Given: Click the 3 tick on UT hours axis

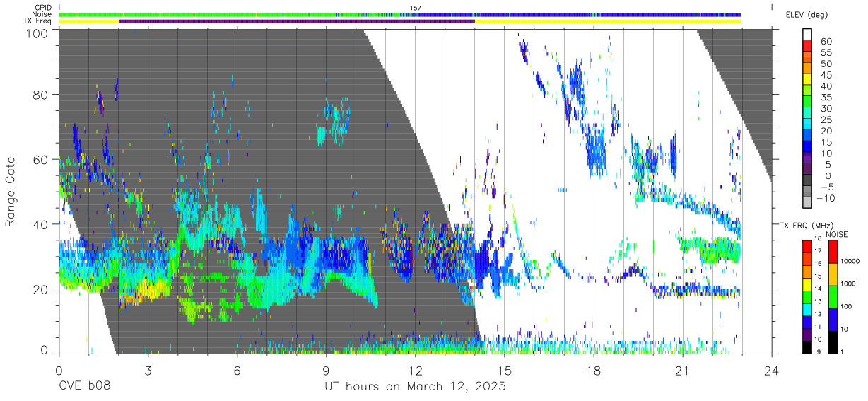Looking at the screenshot, I should (x=148, y=371).
